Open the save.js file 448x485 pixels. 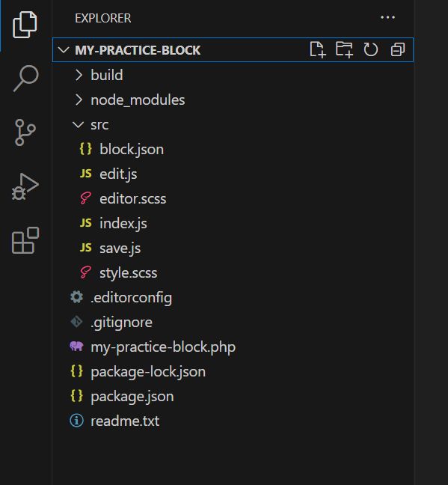pos(120,248)
